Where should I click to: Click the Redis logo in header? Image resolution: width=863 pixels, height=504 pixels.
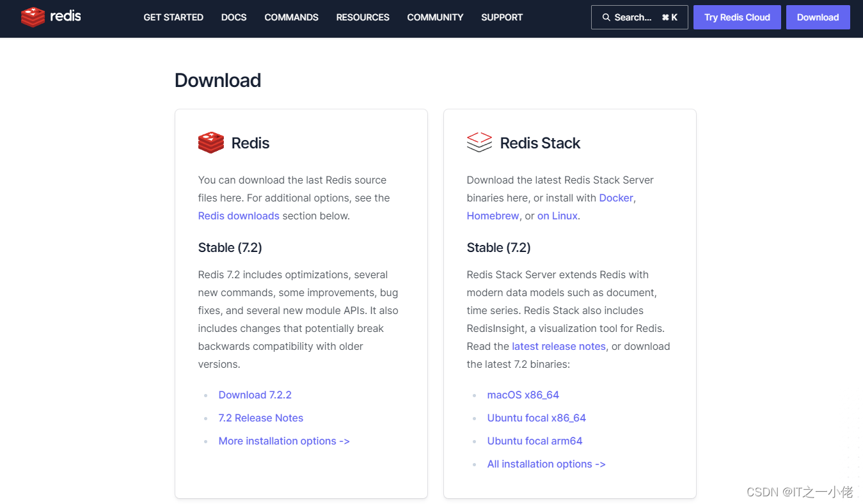tap(51, 17)
